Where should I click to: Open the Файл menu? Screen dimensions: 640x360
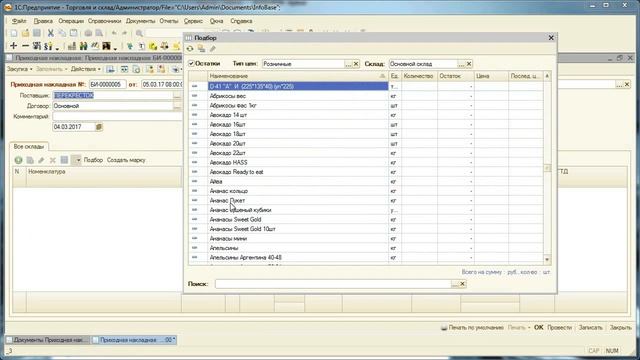[x=19, y=21]
